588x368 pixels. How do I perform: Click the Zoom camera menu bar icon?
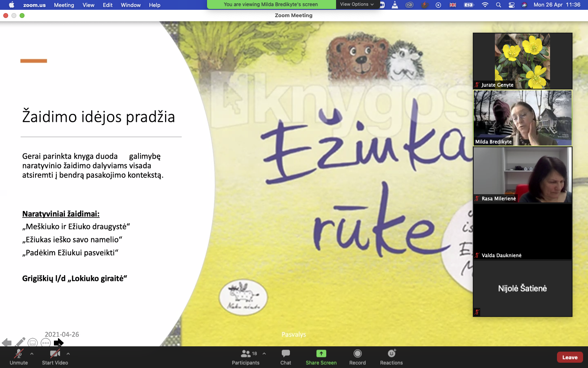point(382,5)
